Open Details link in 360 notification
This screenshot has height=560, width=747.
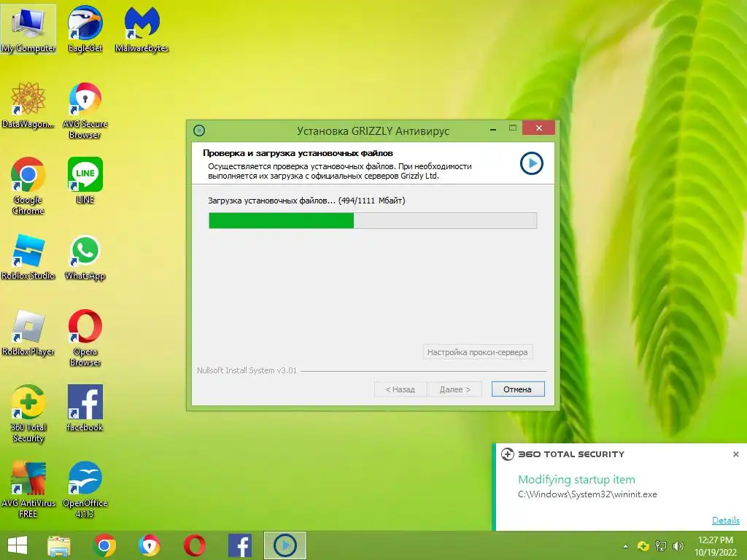pyautogui.click(x=726, y=520)
